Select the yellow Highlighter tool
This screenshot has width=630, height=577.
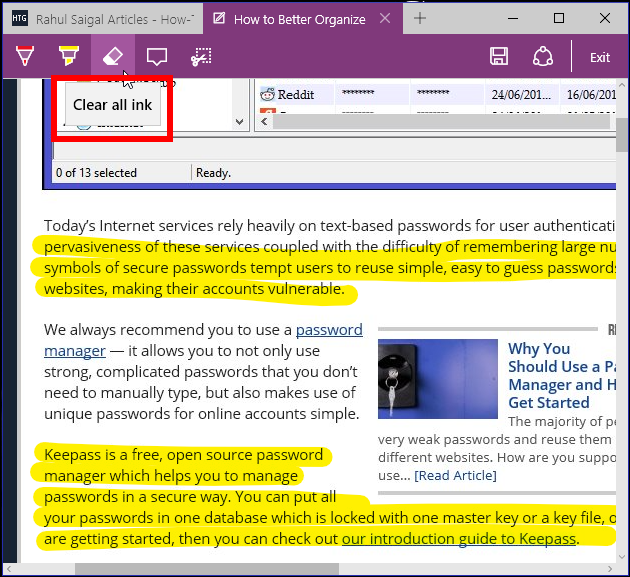click(x=69, y=56)
